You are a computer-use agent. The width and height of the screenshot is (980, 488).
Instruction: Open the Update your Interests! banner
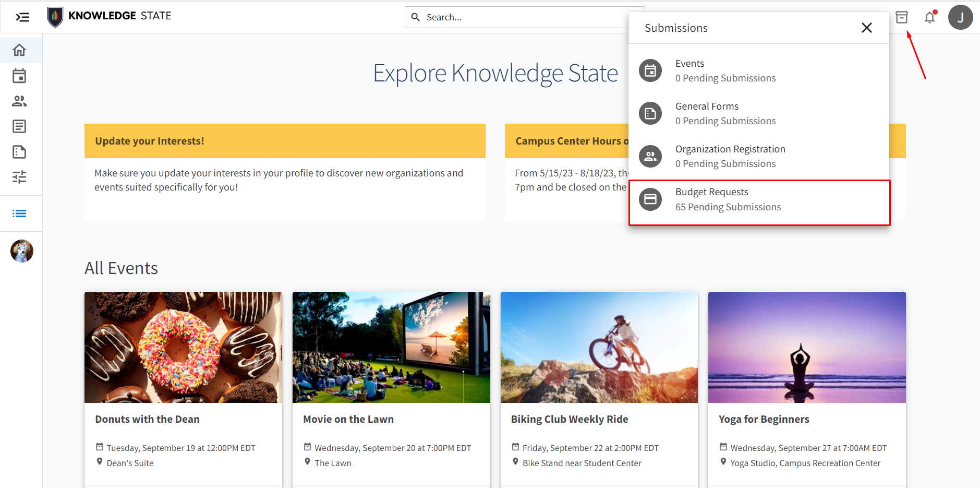click(x=285, y=141)
